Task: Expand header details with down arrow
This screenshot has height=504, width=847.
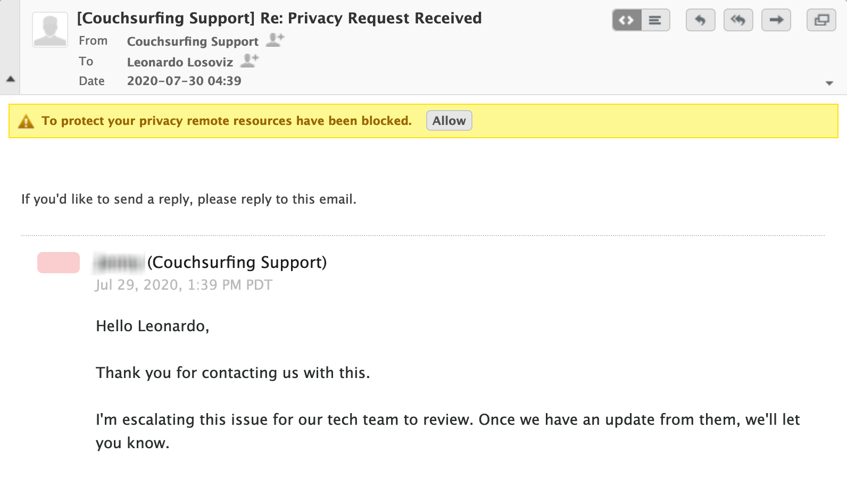Action: [x=829, y=83]
